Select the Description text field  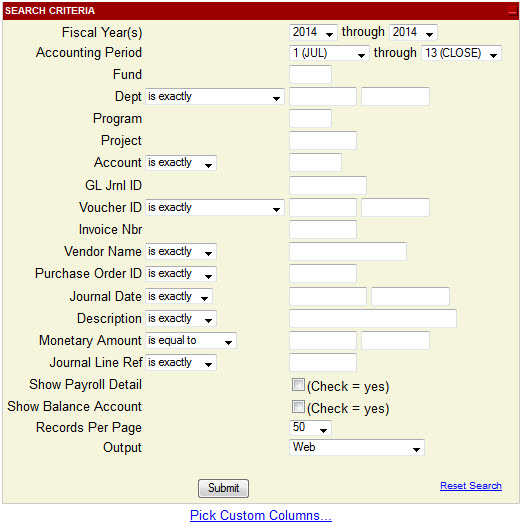click(x=373, y=319)
